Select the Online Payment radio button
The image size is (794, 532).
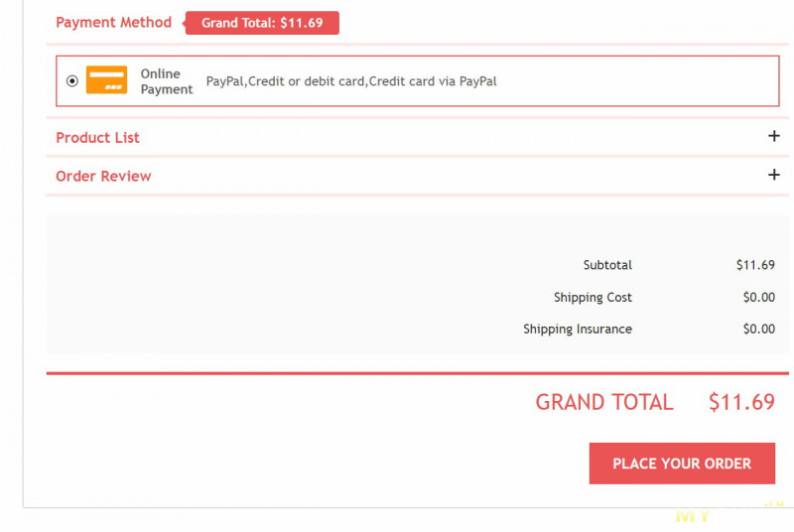71,81
